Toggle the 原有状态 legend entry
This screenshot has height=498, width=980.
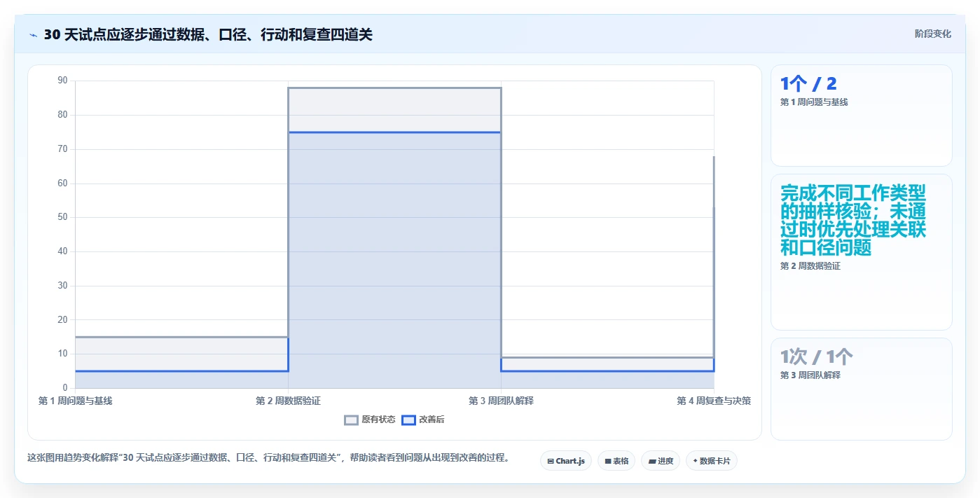(370, 420)
